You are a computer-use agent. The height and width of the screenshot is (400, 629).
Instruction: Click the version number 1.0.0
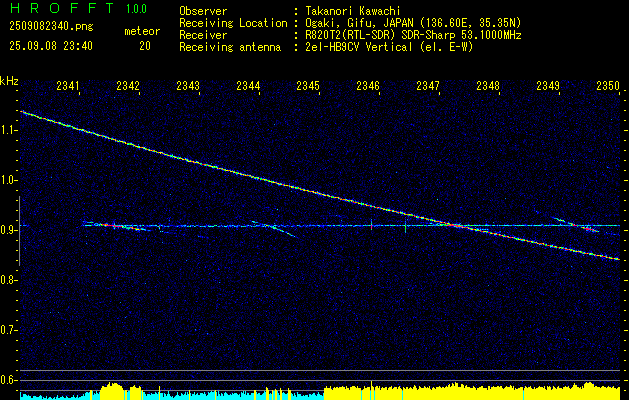[x=136, y=8]
